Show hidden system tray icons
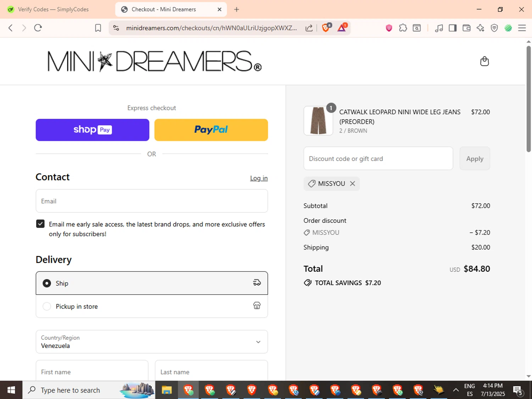 [x=456, y=390]
